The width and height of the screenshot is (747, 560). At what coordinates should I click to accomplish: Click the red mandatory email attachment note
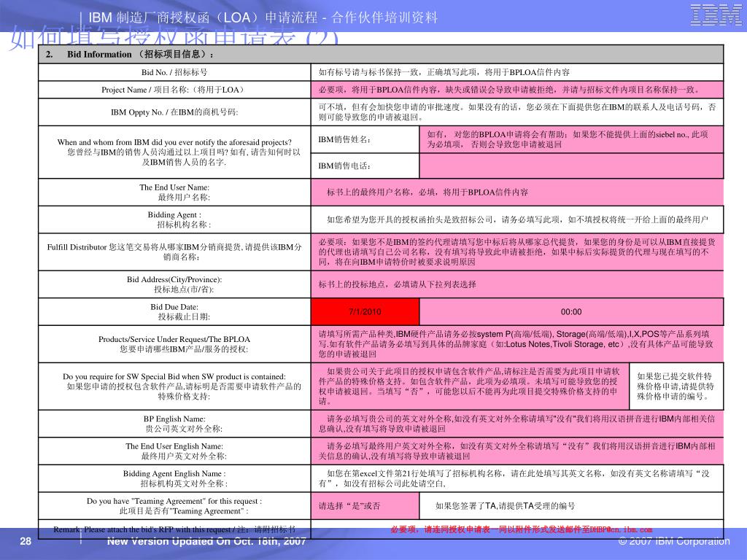(521, 529)
